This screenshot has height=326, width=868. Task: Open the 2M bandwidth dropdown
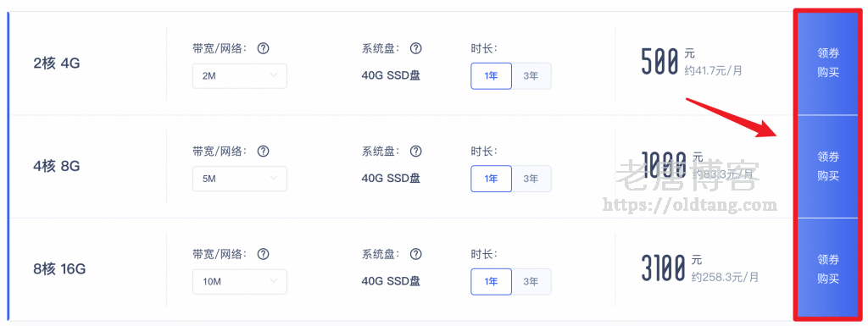tap(240, 76)
